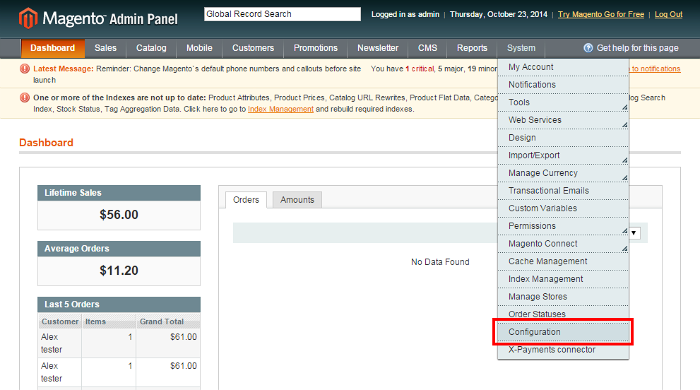The height and width of the screenshot is (390, 700).
Task: Choose Tools in the System menu
Action: pos(563,102)
